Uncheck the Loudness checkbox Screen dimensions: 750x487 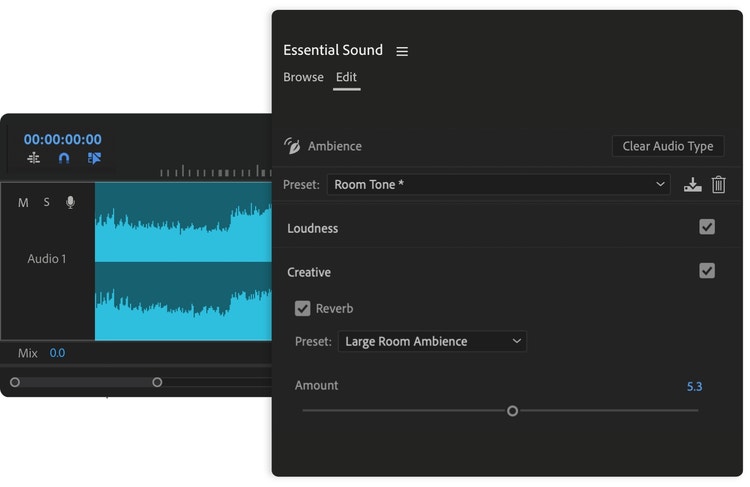point(707,227)
